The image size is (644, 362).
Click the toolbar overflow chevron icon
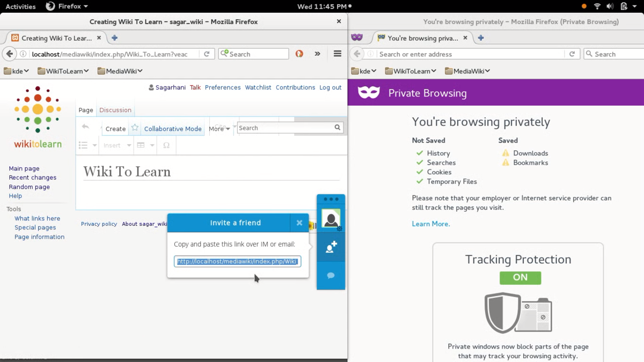317,54
